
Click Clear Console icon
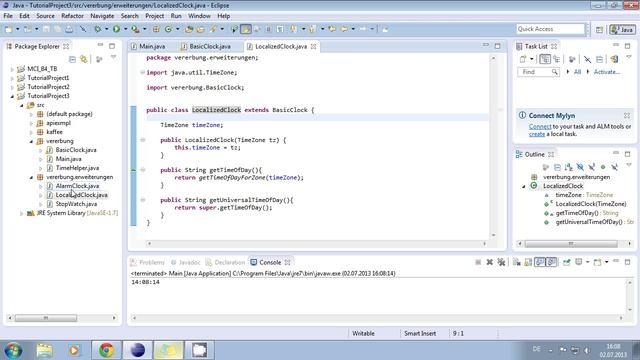(x=517, y=262)
